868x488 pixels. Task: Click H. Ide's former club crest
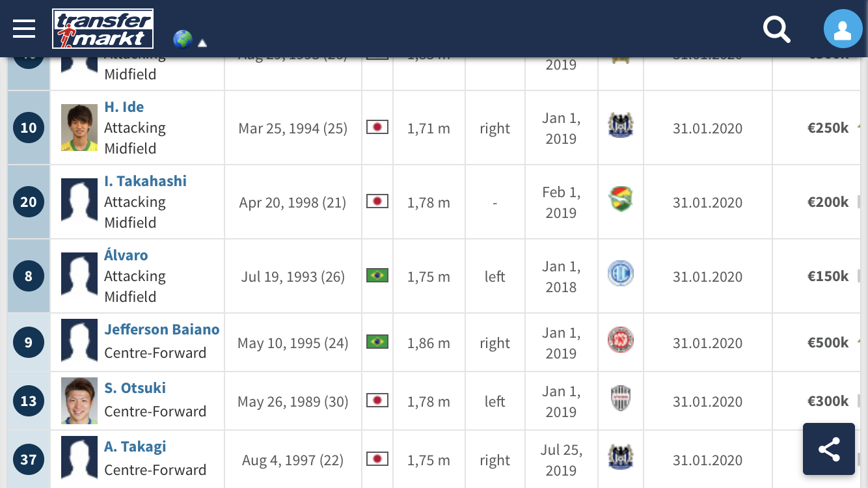coord(621,125)
